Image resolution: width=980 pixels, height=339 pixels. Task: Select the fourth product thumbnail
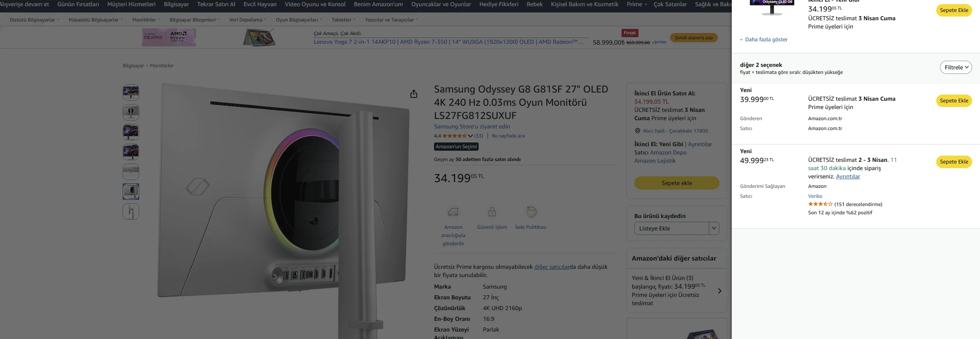(x=131, y=152)
